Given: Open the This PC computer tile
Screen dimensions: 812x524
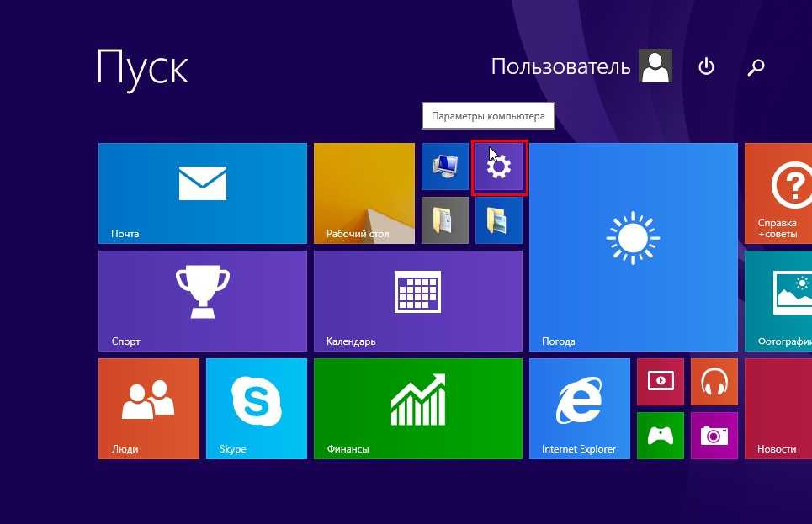Looking at the screenshot, I should click(444, 167).
